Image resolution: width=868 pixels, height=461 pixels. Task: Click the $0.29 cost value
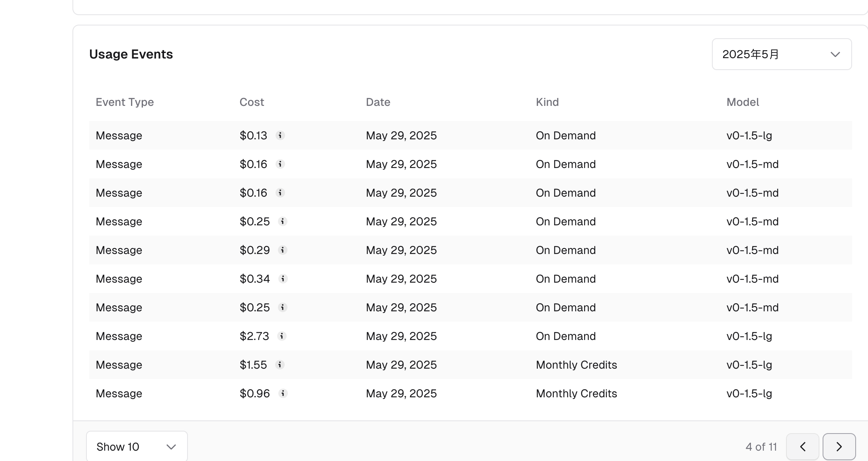255,250
